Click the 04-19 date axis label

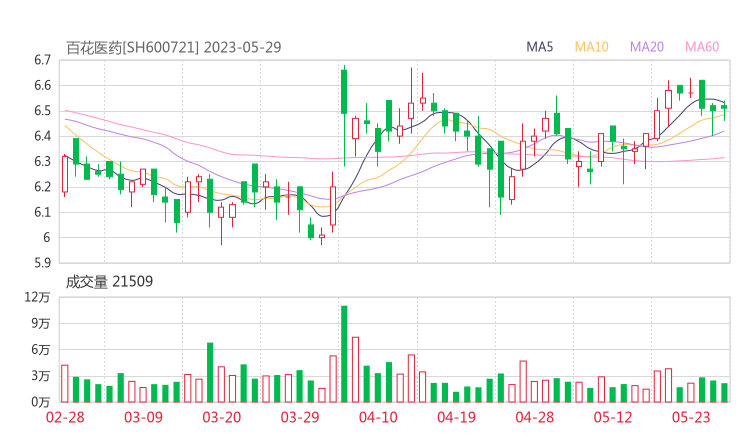pos(456,417)
